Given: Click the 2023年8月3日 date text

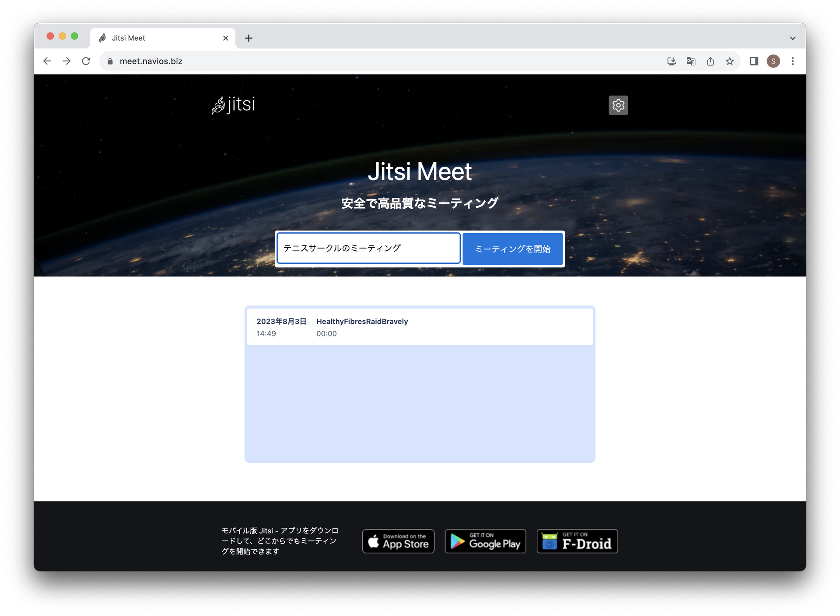Looking at the screenshot, I should [281, 322].
